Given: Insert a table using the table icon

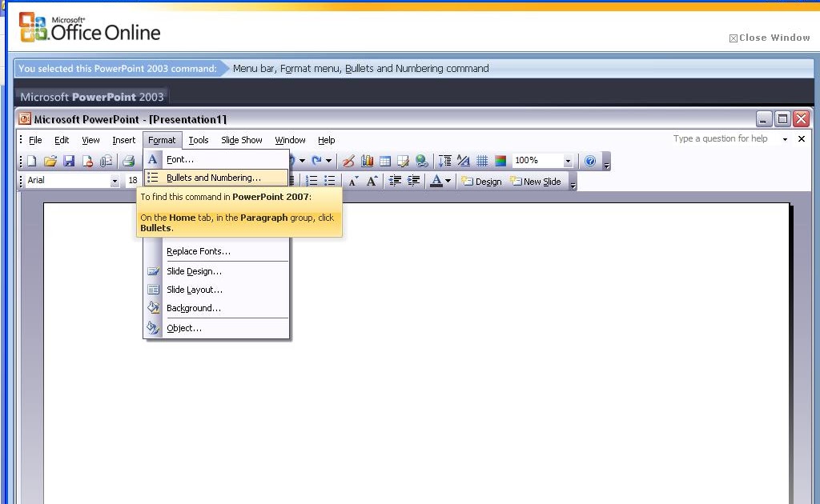Looking at the screenshot, I should 385,161.
